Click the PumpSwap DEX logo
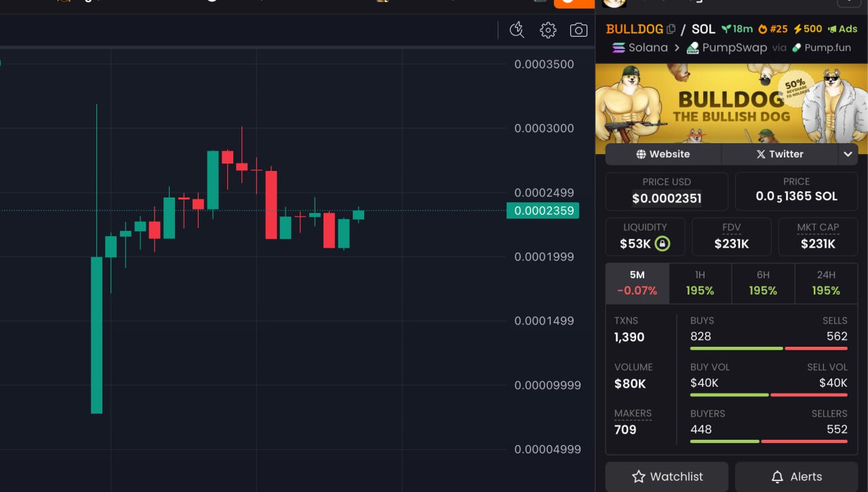This screenshot has height=492, width=868. pyautogui.click(x=692, y=48)
